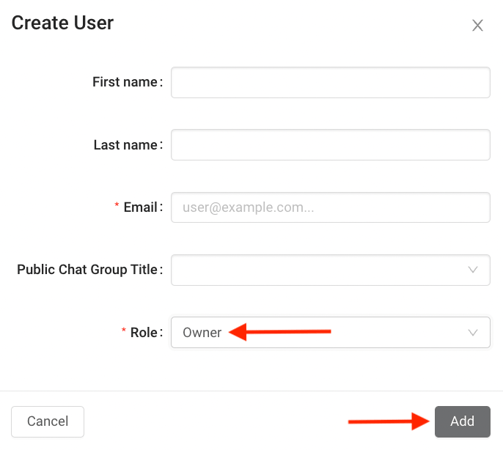Viewport: 503px width, 450px height.
Task: Click the colon after Last name label
Action: pyautogui.click(x=161, y=145)
